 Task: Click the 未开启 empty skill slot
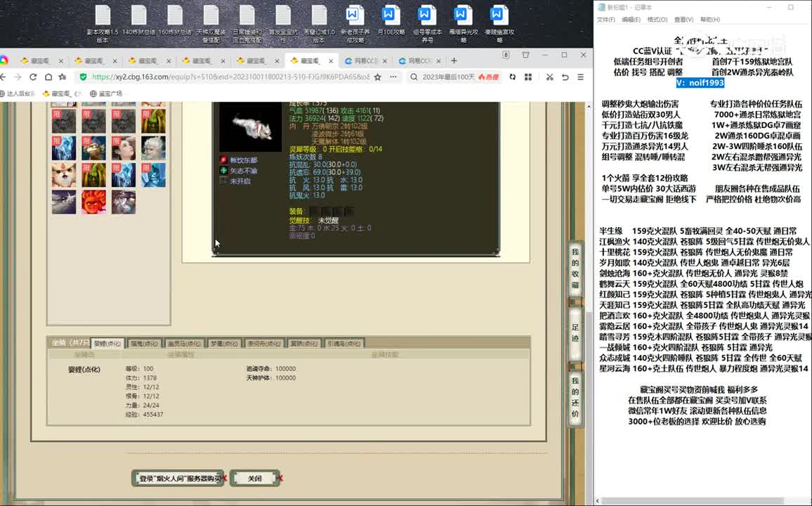point(223,181)
